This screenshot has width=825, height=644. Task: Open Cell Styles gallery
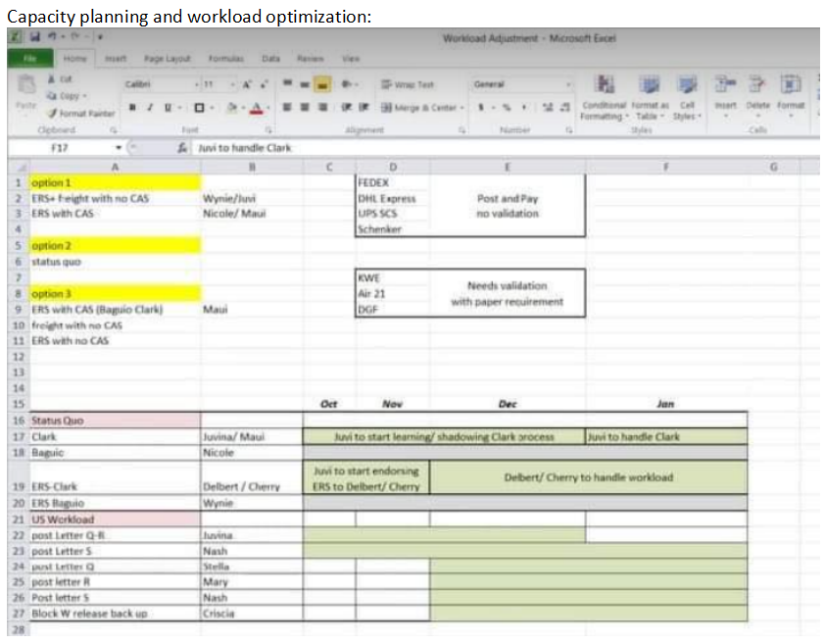(687, 97)
